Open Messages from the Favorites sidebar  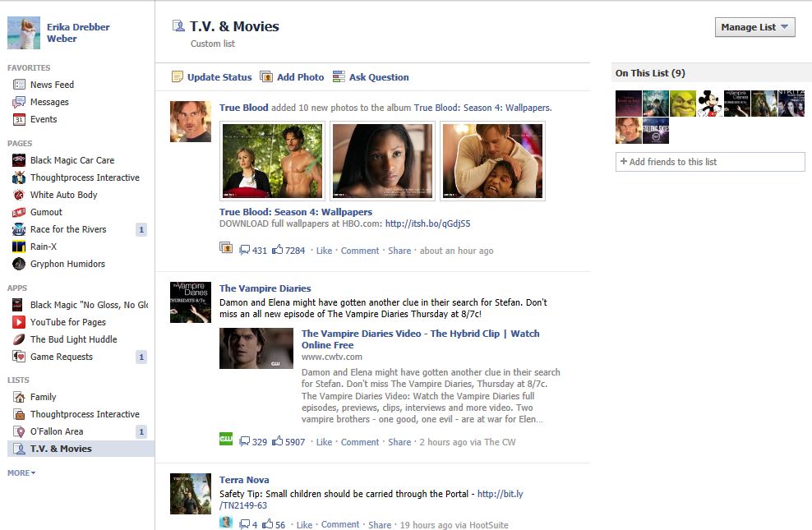click(x=49, y=102)
